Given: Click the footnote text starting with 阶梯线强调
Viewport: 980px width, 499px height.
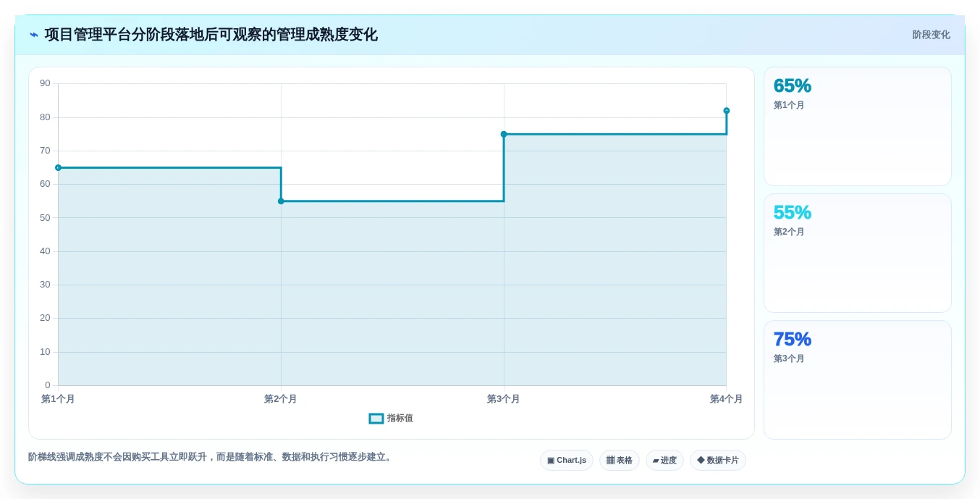Looking at the screenshot, I should 211,457.
